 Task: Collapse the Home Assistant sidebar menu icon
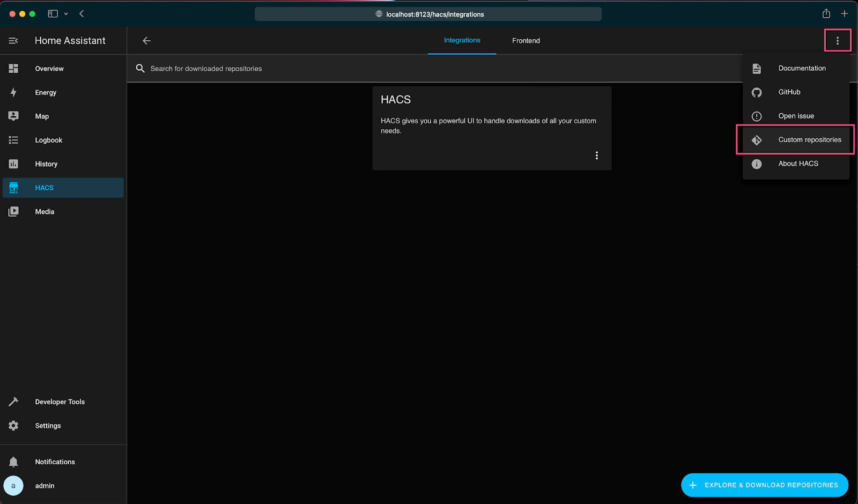tap(13, 41)
